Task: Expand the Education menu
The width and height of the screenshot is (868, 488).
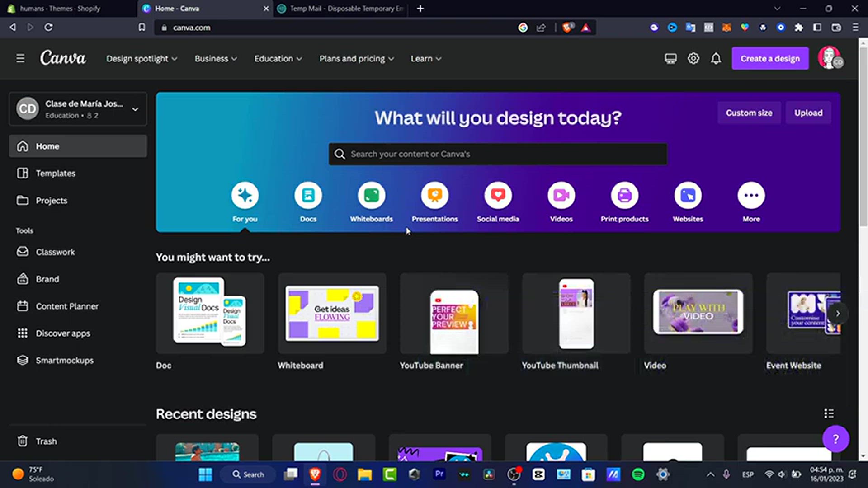Action: pyautogui.click(x=278, y=59)
